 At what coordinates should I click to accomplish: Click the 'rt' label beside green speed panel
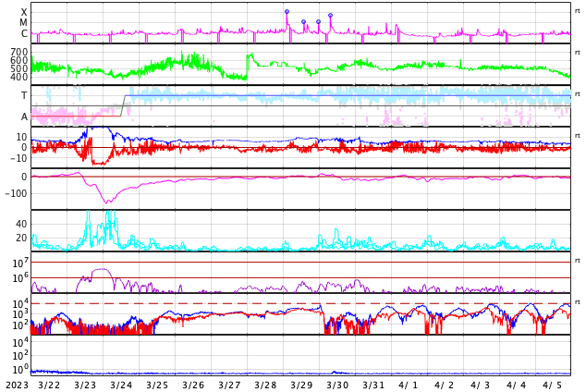point(578,53)
